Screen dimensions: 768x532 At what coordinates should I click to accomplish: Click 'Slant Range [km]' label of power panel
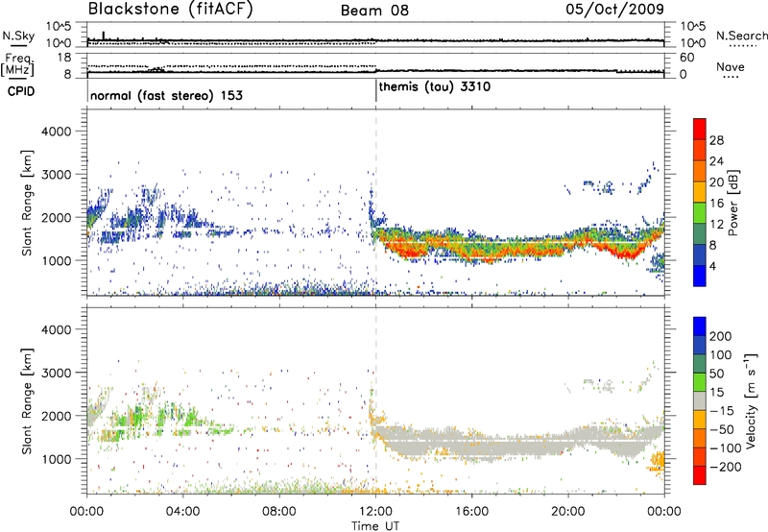coord(27,203)
